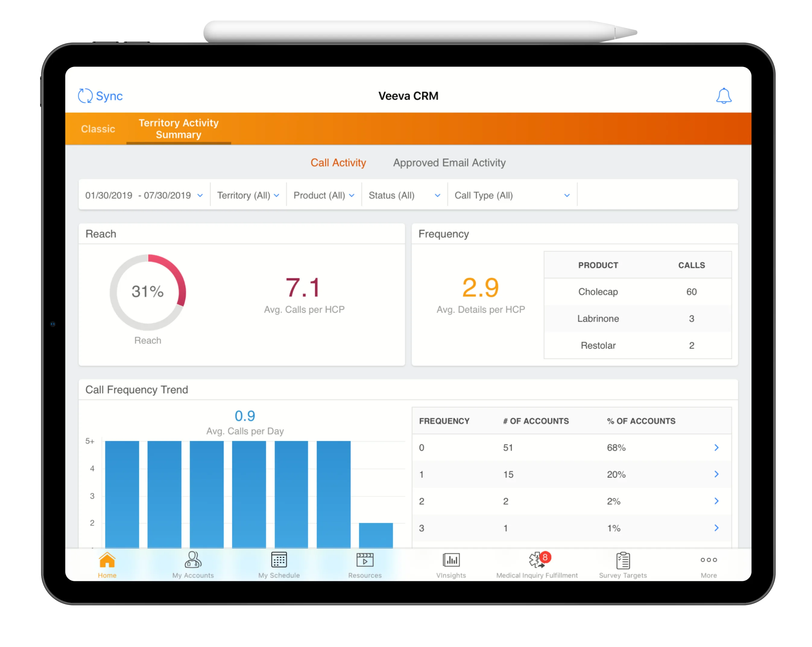The image size is (812, 647).
Task: Select Territory Activity Summary tab
Action: [179, 129]
